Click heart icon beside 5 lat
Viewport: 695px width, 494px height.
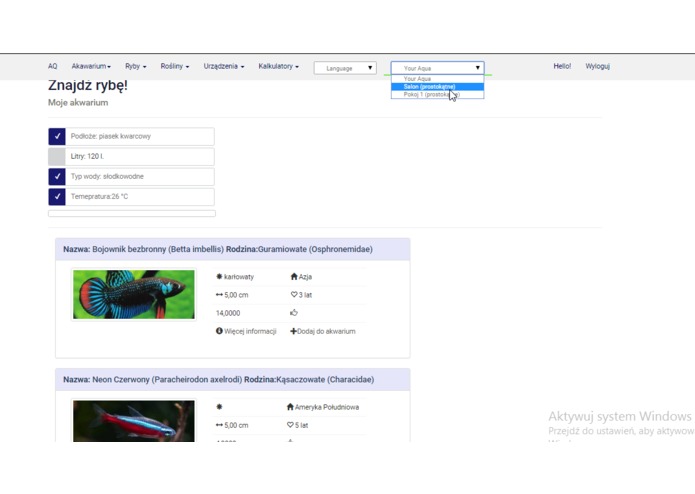(290, 425)
